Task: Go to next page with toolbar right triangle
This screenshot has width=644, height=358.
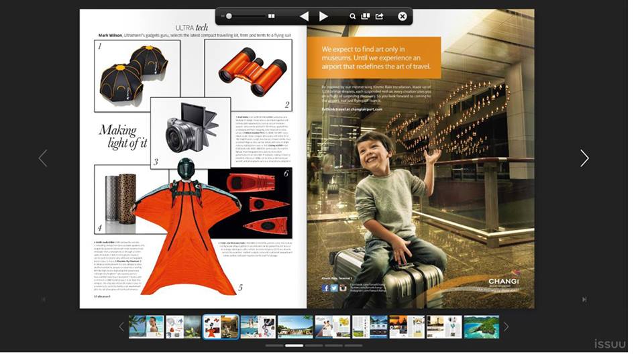Action: click(x=323, y=16)
